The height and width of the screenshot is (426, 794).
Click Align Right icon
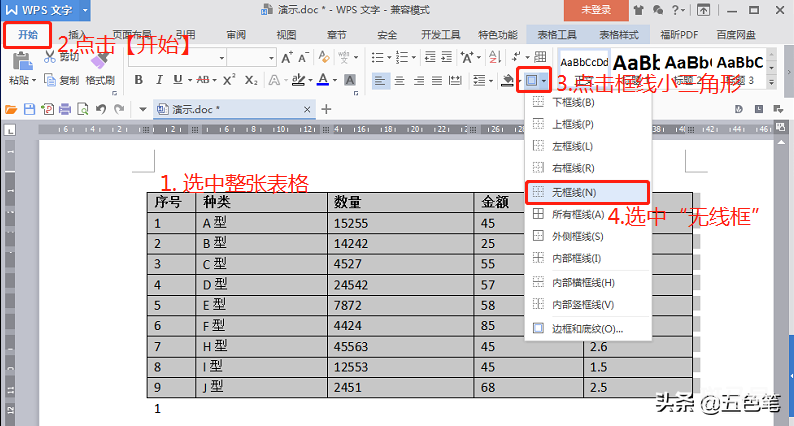click(x=418, y=81)
